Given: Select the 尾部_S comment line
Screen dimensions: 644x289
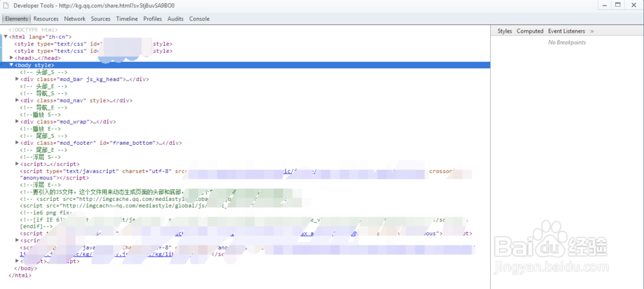Looking at the screenshot, I should coord(44,136).
